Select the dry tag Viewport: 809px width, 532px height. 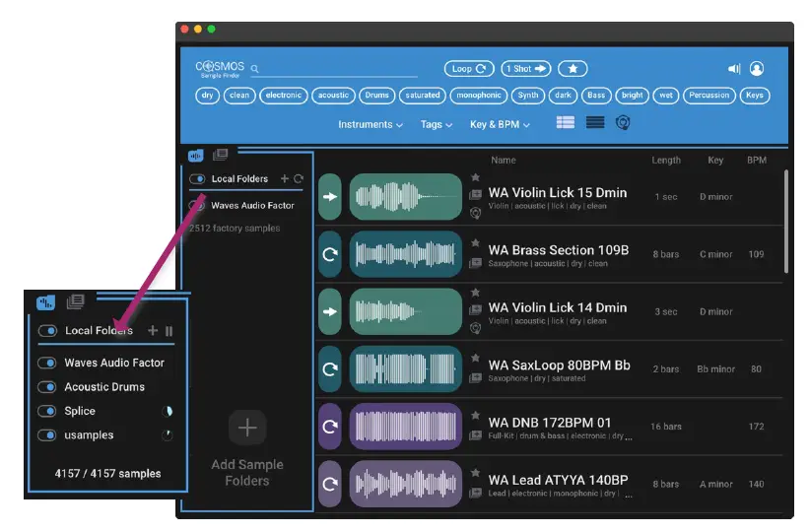coord(207,96)
